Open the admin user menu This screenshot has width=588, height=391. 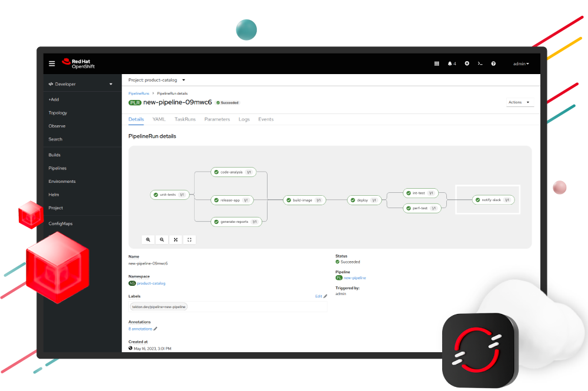click(521, 64)
